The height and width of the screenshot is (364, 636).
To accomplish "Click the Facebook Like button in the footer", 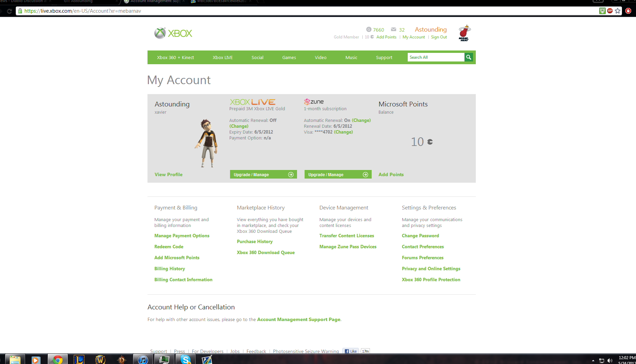I will pos(351,351).
